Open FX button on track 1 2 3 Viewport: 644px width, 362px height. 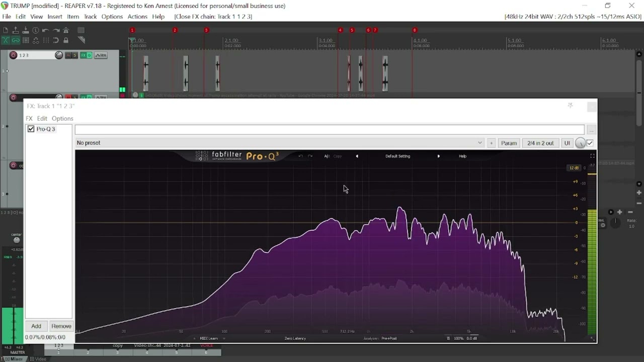[x=84, y=55]
